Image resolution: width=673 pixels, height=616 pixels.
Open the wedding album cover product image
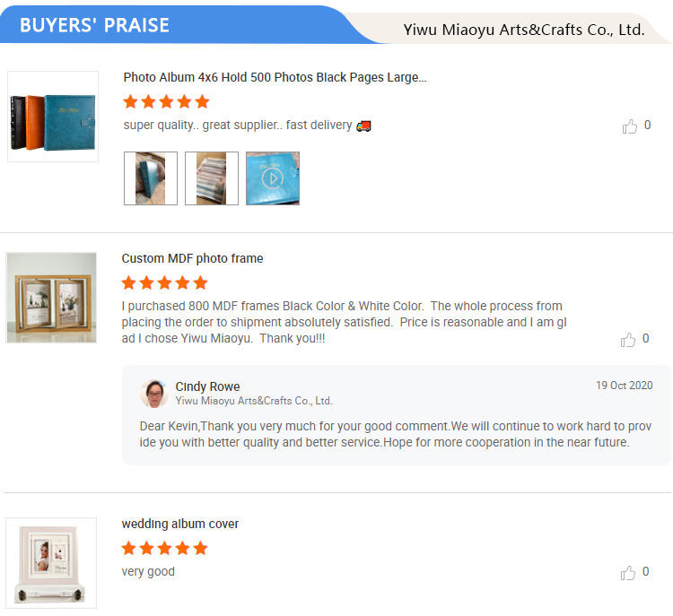[x=51, y=563]
